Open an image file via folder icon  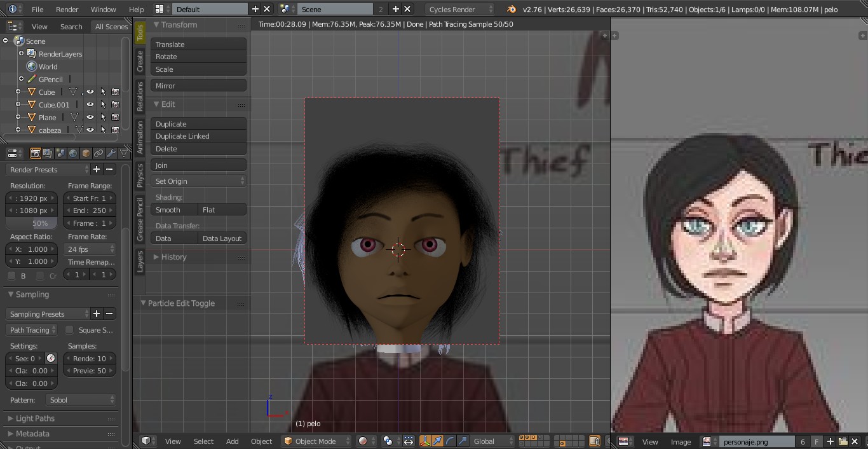(x=843, y=441)
